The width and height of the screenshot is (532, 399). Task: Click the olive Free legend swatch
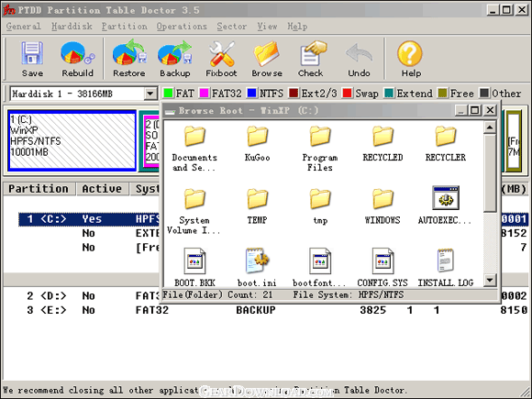point(442,93)
